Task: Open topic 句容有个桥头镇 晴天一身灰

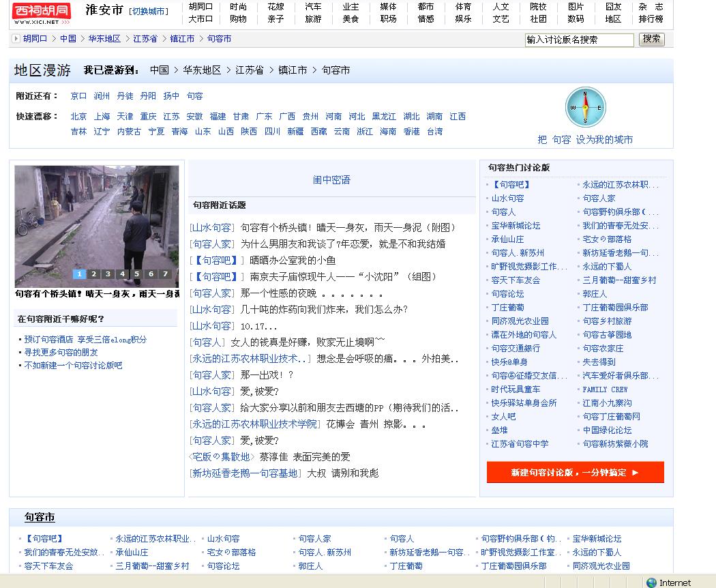Action: (x=348, y=228)
